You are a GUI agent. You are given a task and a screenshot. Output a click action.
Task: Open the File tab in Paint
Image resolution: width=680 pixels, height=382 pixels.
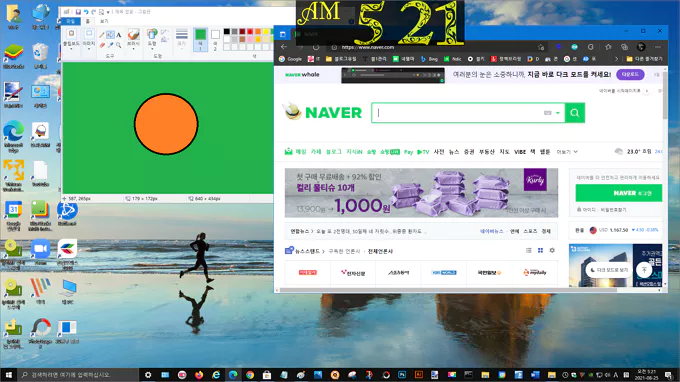click(71, 21)
